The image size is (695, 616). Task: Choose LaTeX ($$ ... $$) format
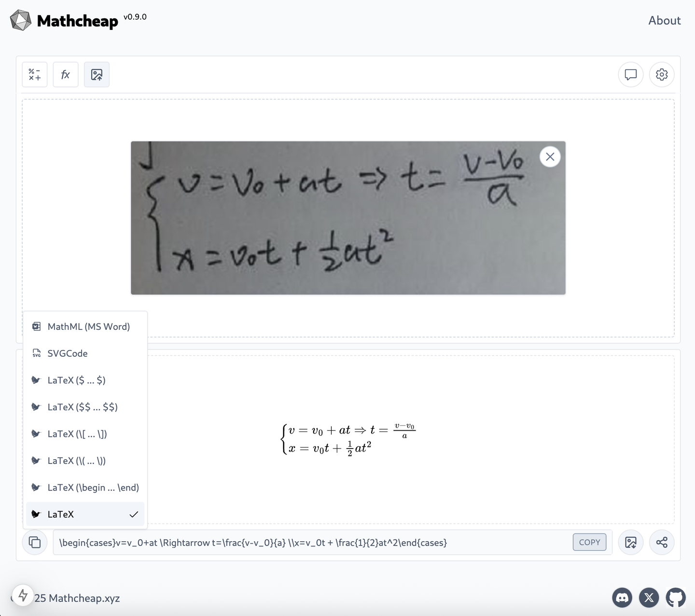point(85,407)
